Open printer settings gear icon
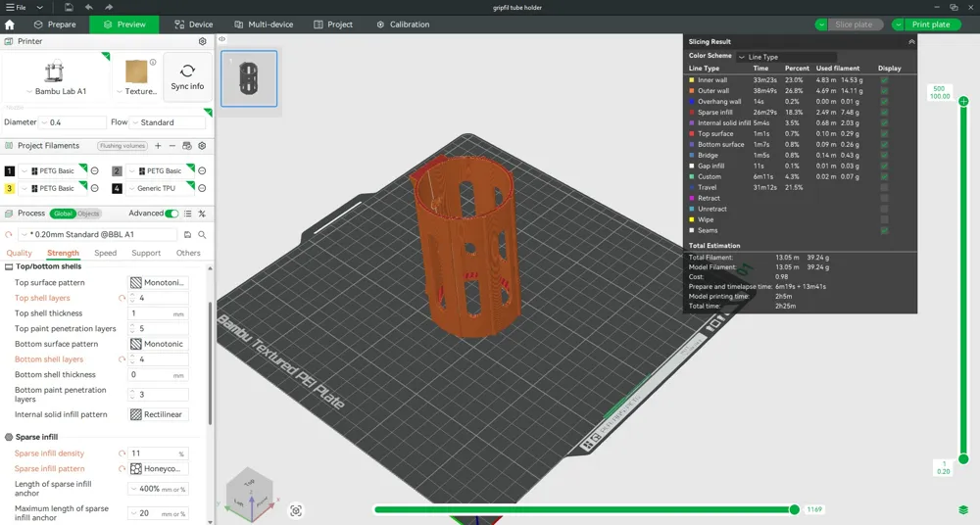980x525 pixels. point(203,41)
